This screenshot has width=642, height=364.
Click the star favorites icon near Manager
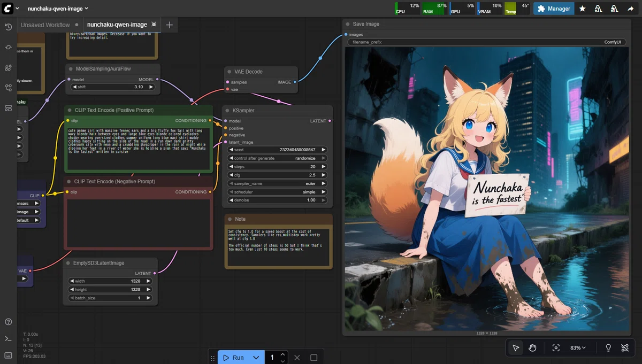[583, 9]
